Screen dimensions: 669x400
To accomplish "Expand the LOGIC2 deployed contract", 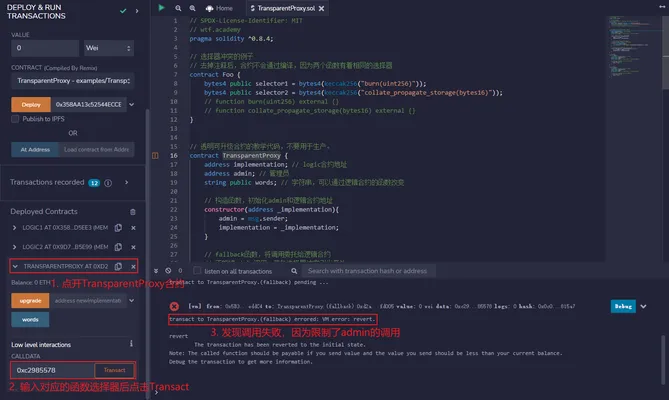I will [x=15, y=247].
